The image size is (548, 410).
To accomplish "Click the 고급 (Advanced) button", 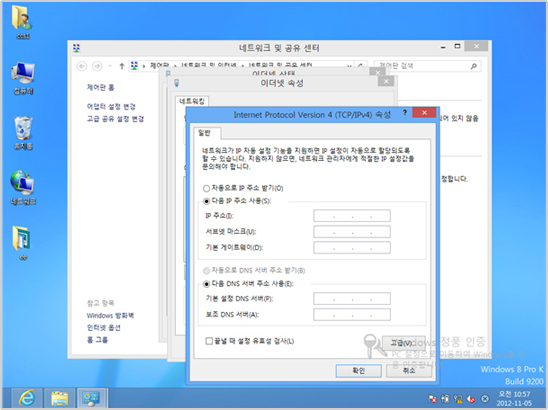I will [404, 343].
